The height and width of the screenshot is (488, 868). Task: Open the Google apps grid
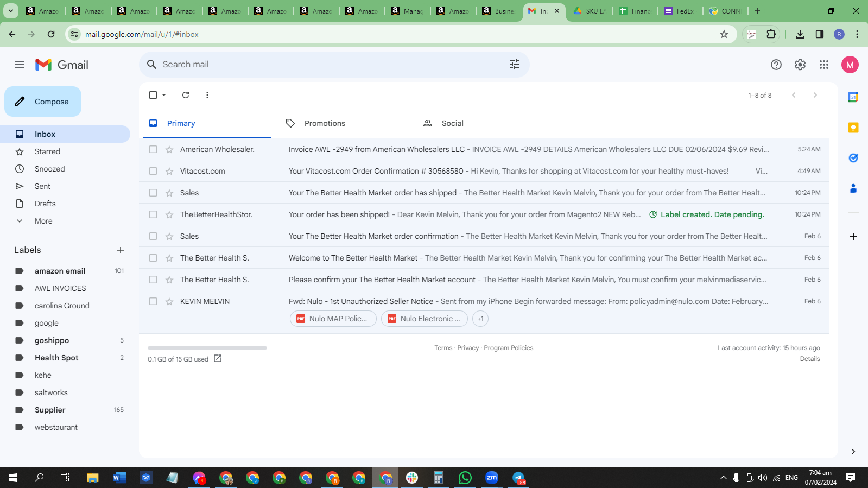coord(824,65)
